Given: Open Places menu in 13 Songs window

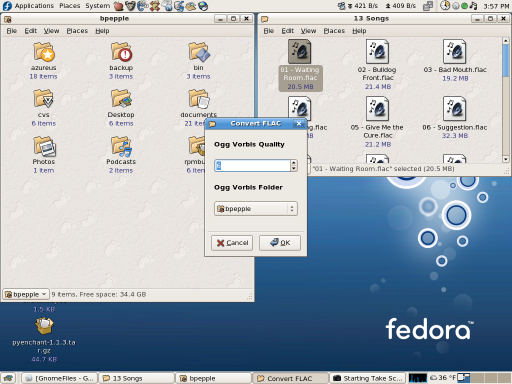Looking at the screenshot, I should 334,31.
